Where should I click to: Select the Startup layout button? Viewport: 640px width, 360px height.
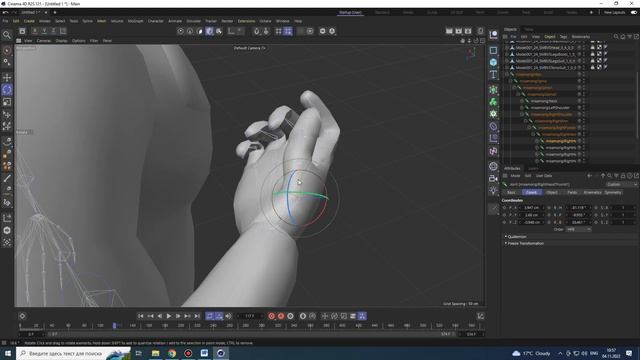(350, 12)
